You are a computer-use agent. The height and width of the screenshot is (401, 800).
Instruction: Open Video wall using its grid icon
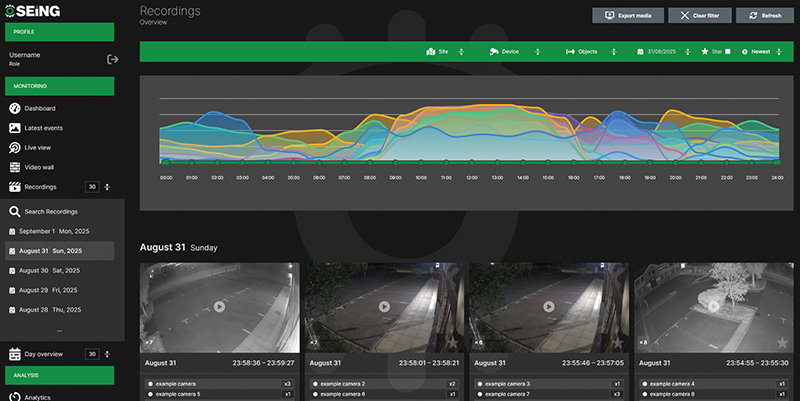(15, 167)
